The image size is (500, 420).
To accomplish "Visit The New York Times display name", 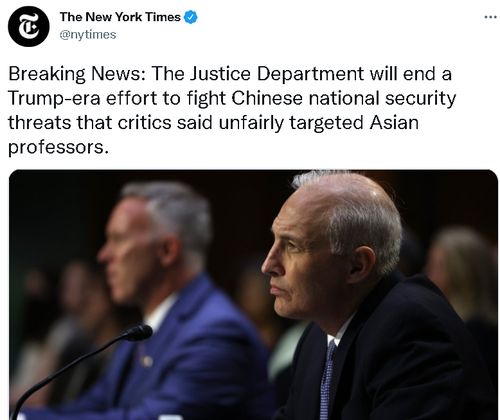I will (x=120, y=17).
